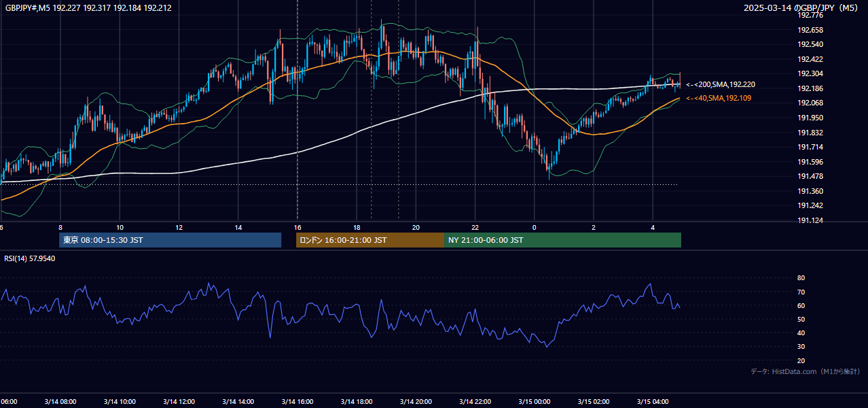This screenshot has width=868, height=408.
Task: Click the GBPJPY#,M5 chart title text
Action: pyautogui.click(x=88, y=7)
